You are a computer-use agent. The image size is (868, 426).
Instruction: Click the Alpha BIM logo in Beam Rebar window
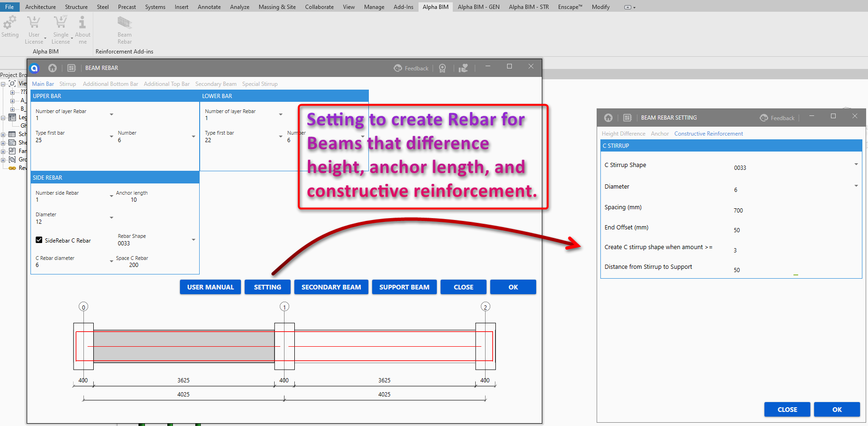click(x=34, y=68)
